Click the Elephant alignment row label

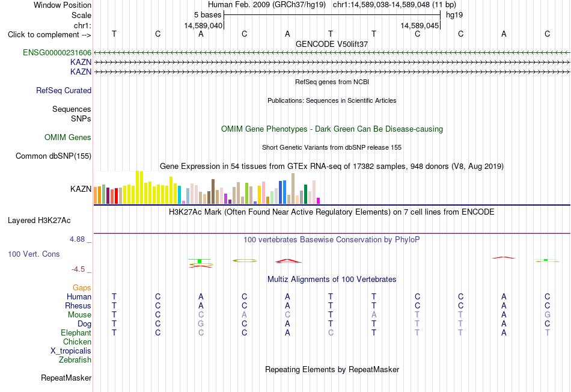coord(76,332)
